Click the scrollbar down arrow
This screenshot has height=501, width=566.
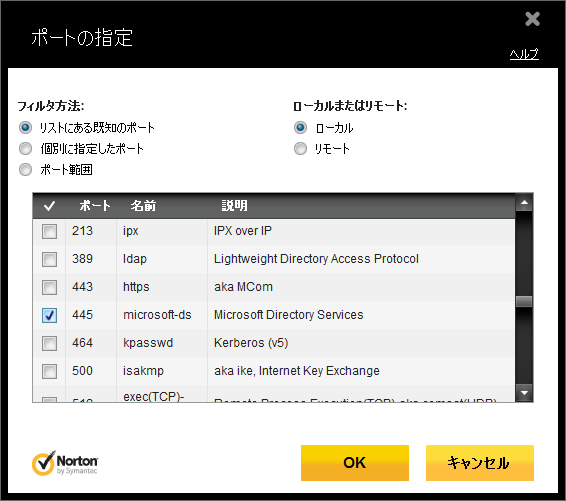tap(524, 393)
